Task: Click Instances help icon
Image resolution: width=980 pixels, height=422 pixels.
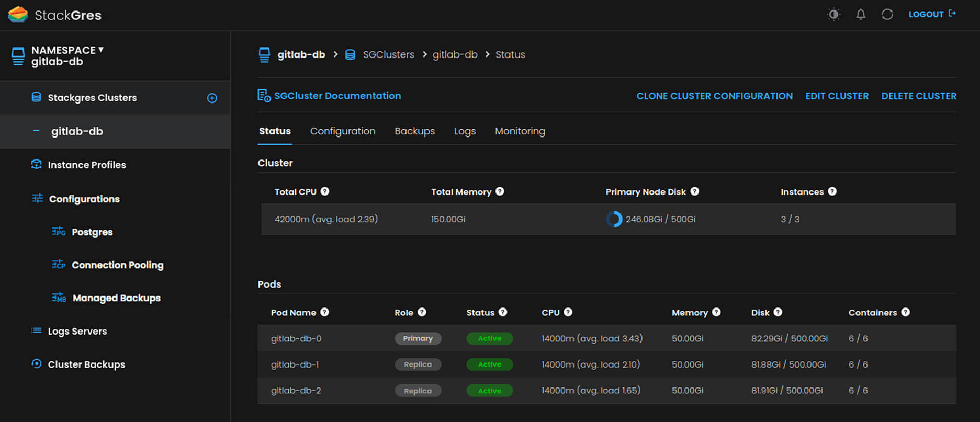Action: pyautogui.click(x=832, y=191)
